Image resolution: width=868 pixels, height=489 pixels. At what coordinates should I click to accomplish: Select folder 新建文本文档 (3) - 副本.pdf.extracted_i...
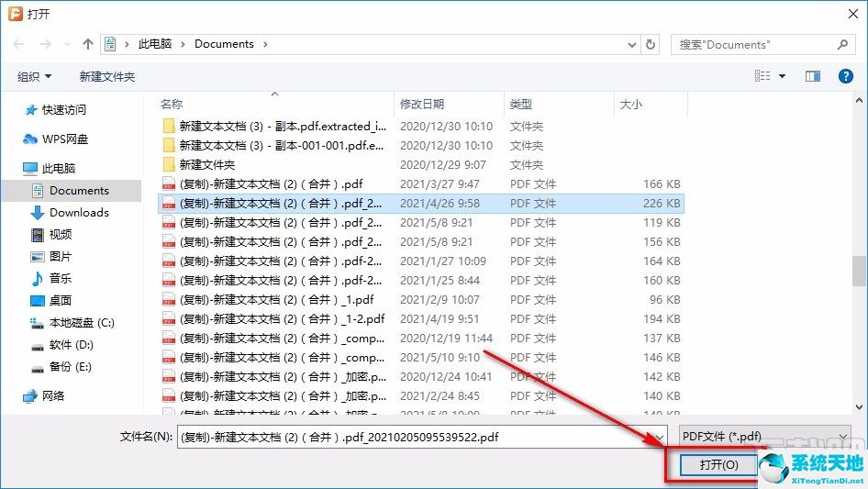point(421,127)
